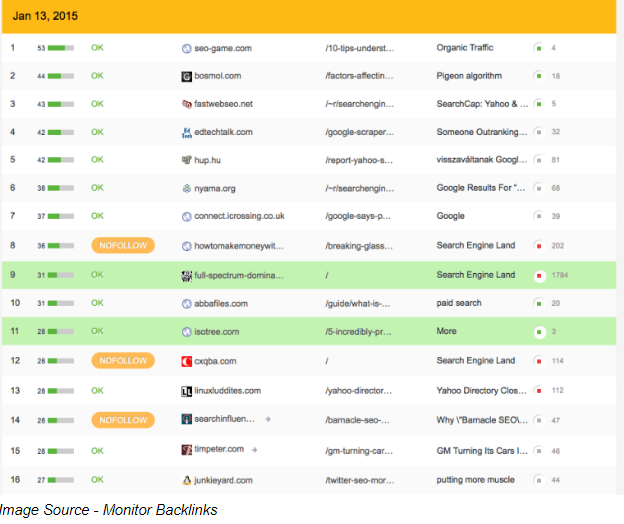Click the /guide/what-is-... page path
The width and height of the screenshot is (624, 524).
point(357,304)
